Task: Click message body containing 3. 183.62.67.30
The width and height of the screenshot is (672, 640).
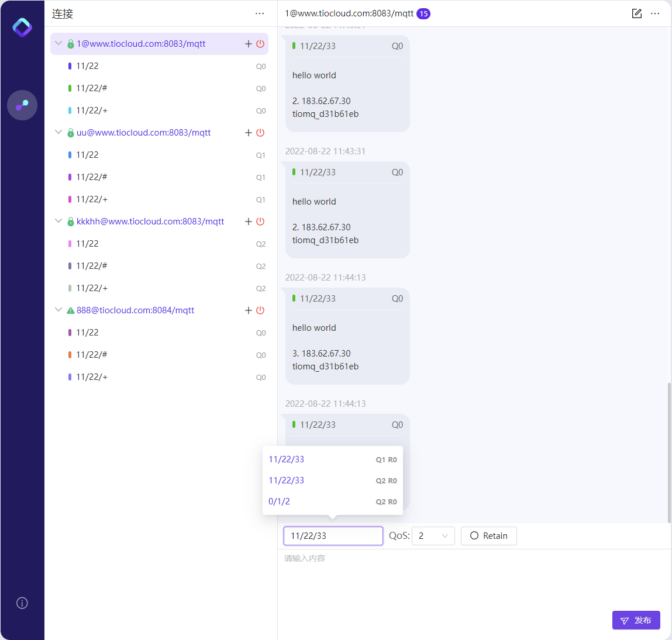Action: (x=347, y=336)
